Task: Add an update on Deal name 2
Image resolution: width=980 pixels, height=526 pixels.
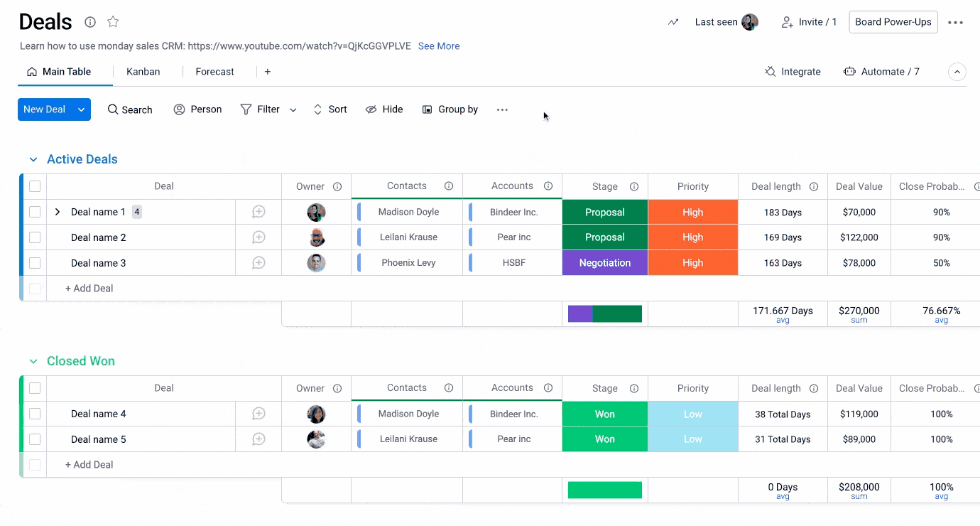Action: [258, 237]
